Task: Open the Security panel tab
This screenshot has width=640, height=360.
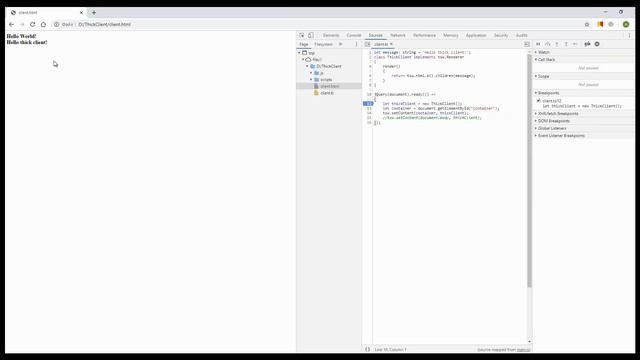Action: click(501, 36)
